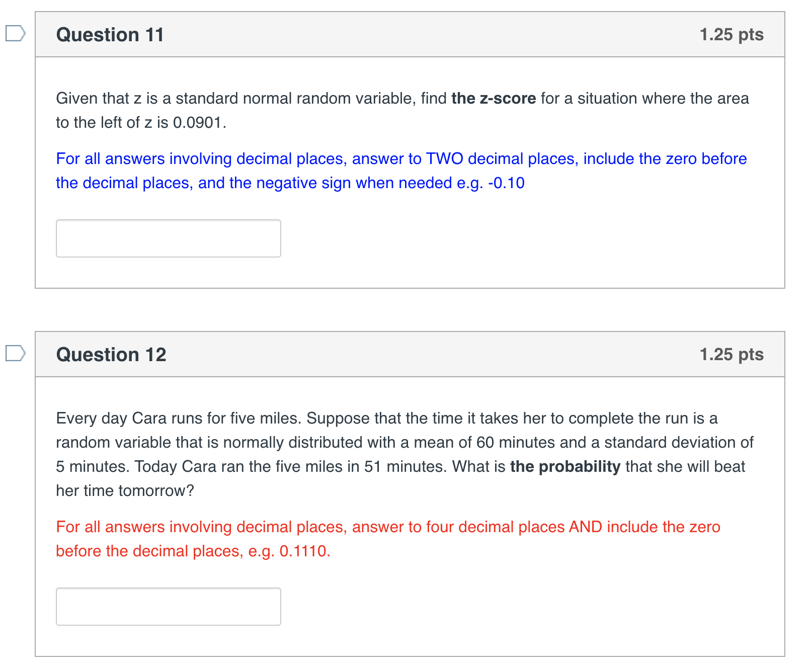The height and width of the screenshot is (672, 812).
Task: Click the Question 12 title text
Action: pyautogui.click(x=110, y=354)
